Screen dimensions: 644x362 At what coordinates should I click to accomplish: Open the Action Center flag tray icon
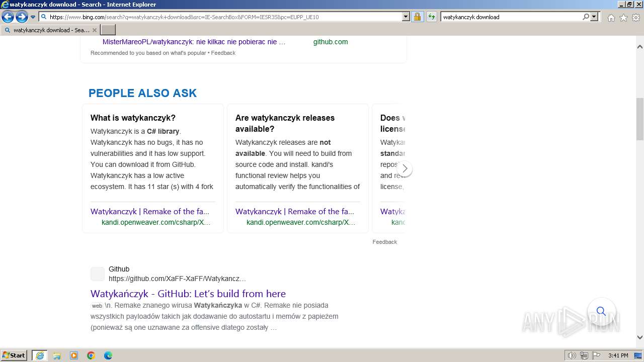[595, 355]
